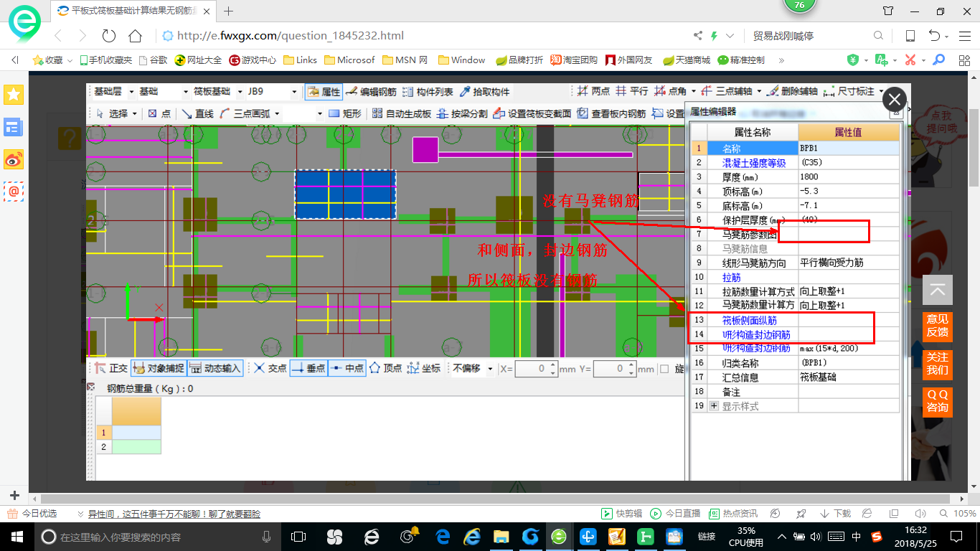Open the 手机收藏夹 bookmark
The height and width of the screenshot is (551, 980).
pos(105,60)
